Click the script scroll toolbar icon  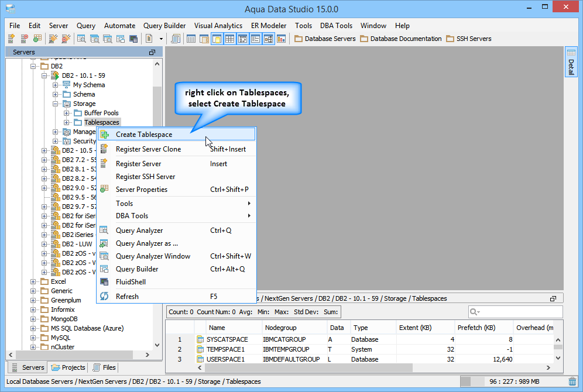[176, 38]
